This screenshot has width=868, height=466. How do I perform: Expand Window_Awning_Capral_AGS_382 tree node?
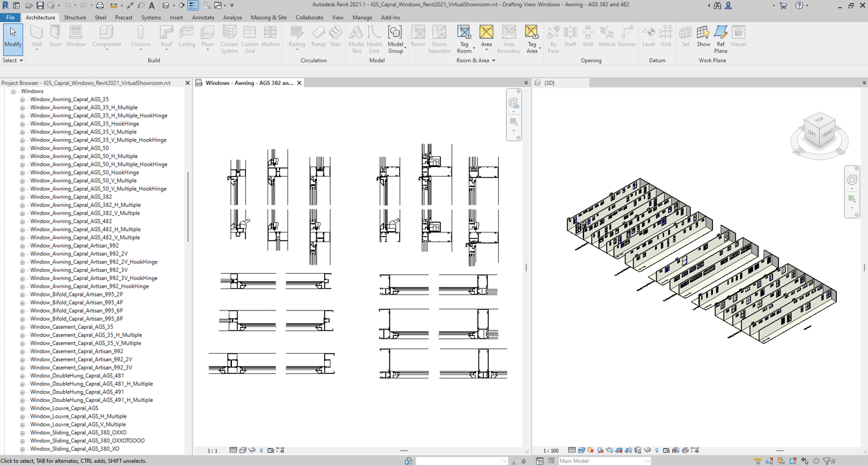coord(22,197)
